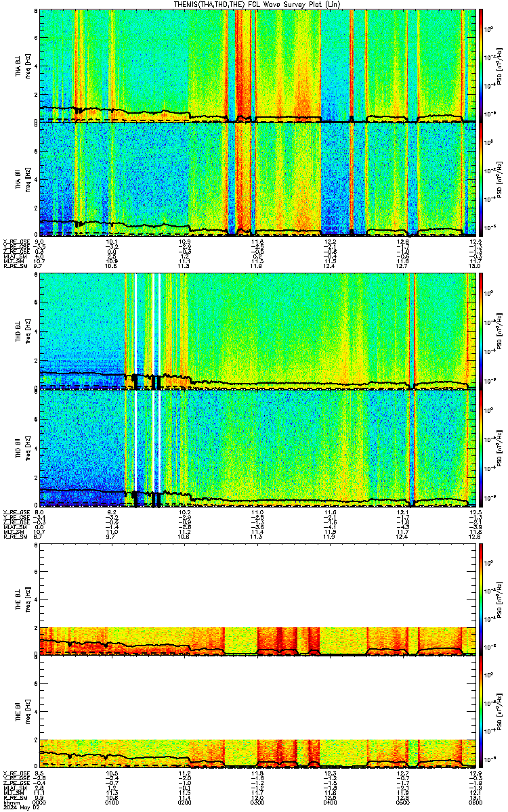Select the THD Bll spectrogram panel
This screenshot has height=812, width=508.
(257, 448)
